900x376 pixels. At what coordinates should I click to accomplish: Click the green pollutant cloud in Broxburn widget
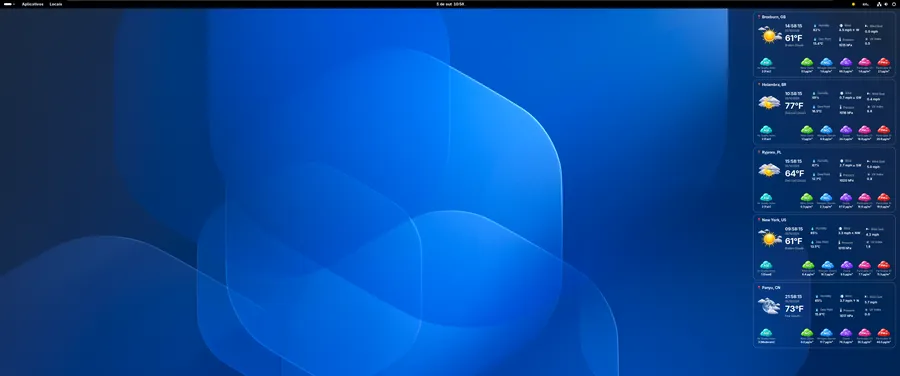pyautogui.click(x=807, y=62)
